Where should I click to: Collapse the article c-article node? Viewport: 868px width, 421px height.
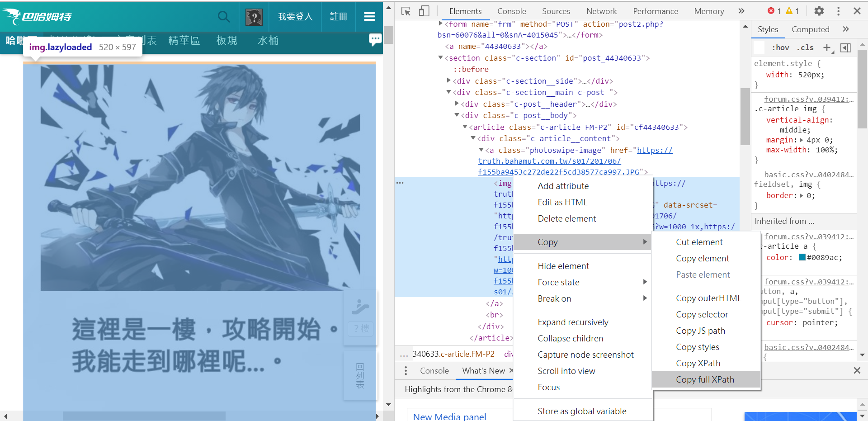[x=465, y=127]
